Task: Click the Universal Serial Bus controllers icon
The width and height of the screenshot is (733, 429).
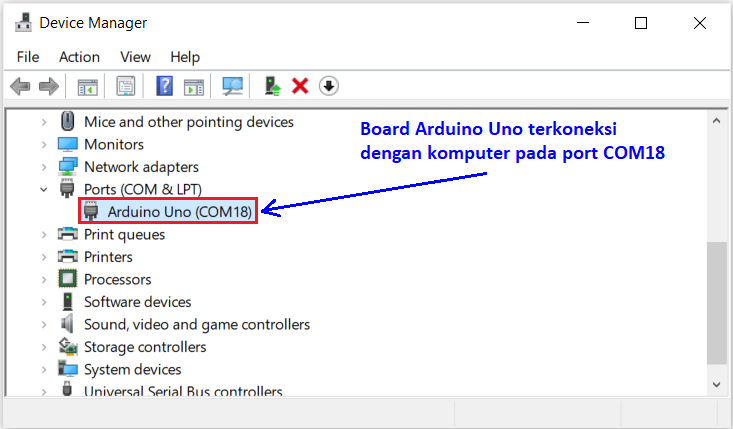Action: pos(67,389)
